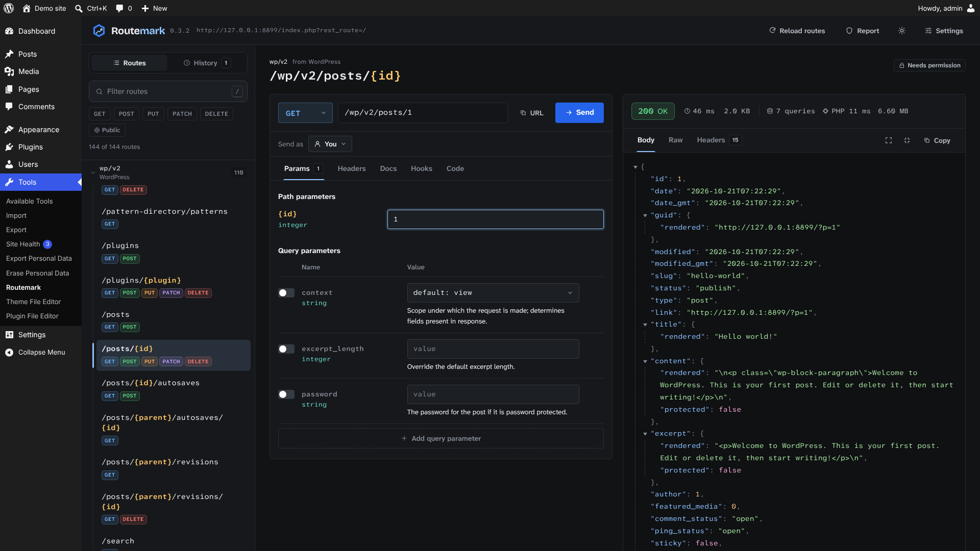Click the WordPress logo in admin bar

(x=9, y=8)
